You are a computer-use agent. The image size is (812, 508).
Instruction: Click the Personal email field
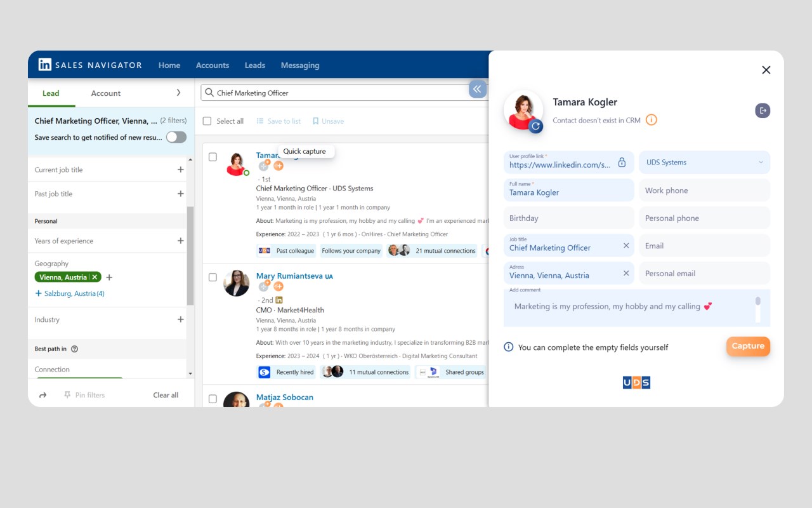[704, 273]
